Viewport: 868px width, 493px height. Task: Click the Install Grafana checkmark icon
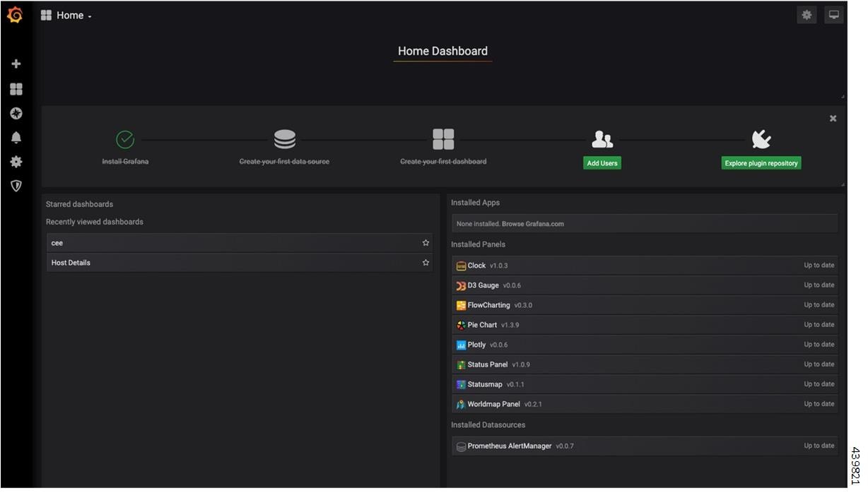pyautogui.click(x=125, y=139)
